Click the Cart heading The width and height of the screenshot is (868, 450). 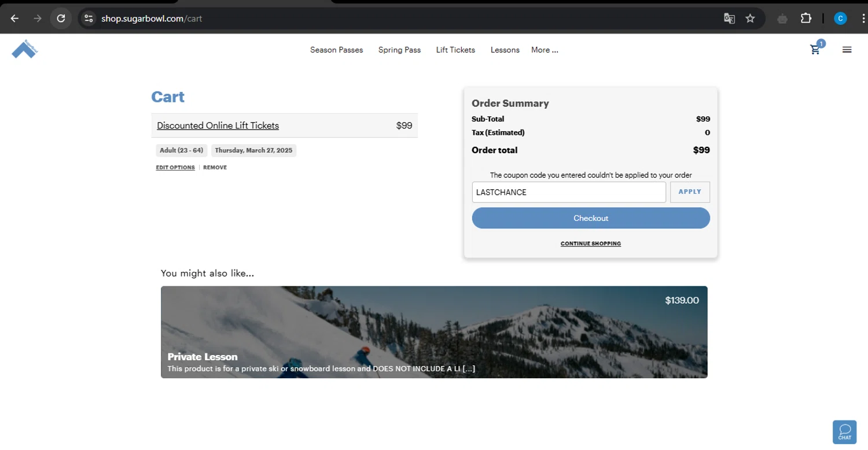(168, 97)
